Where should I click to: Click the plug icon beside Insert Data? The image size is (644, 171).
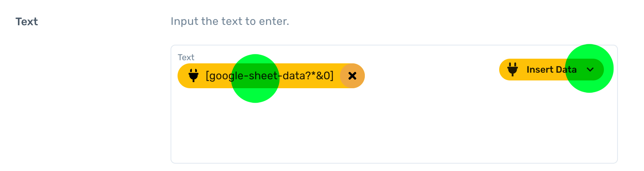512,70
